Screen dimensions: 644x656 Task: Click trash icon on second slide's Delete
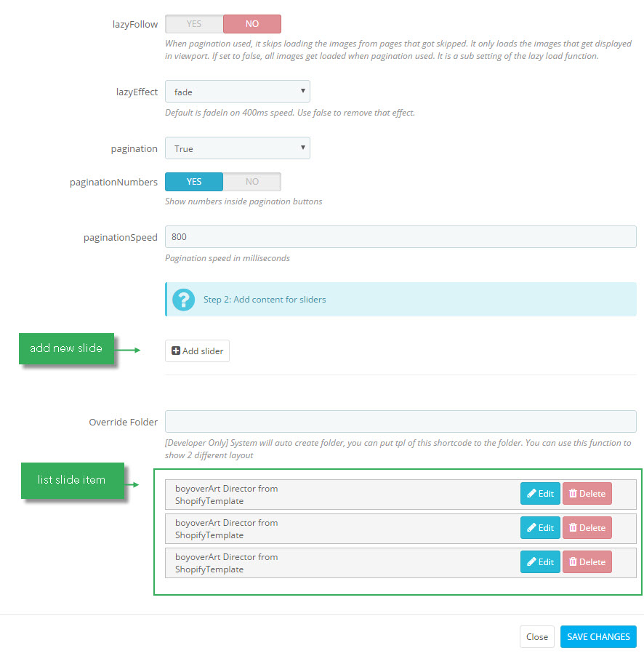573,527
